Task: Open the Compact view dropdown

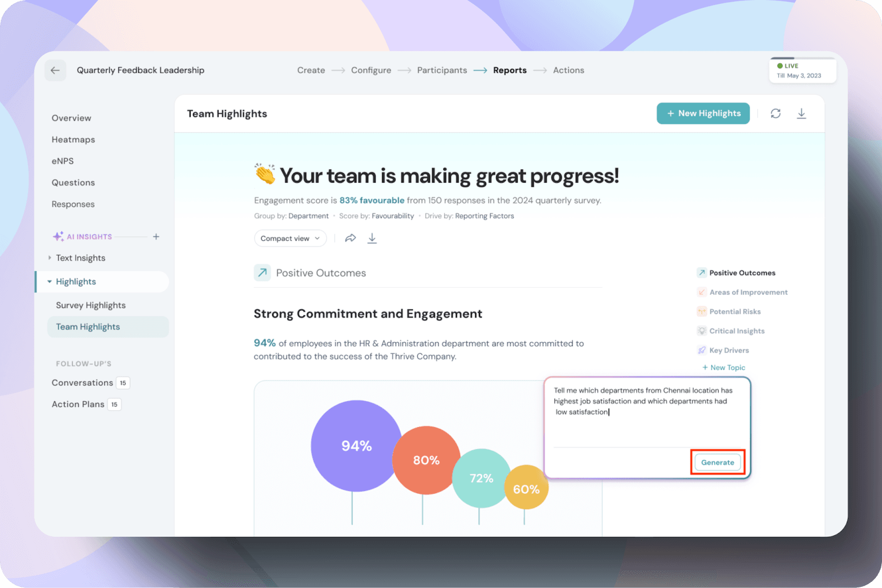Action: [290, 239]
